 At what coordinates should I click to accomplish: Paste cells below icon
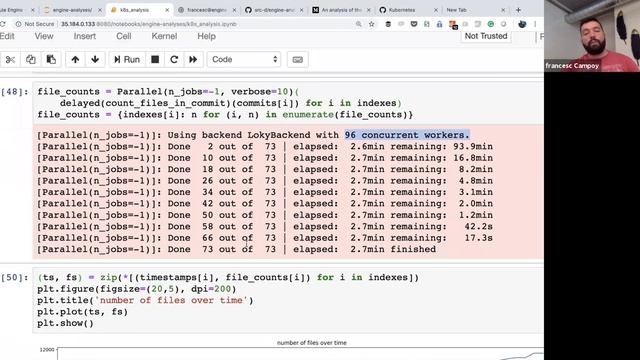51,60
